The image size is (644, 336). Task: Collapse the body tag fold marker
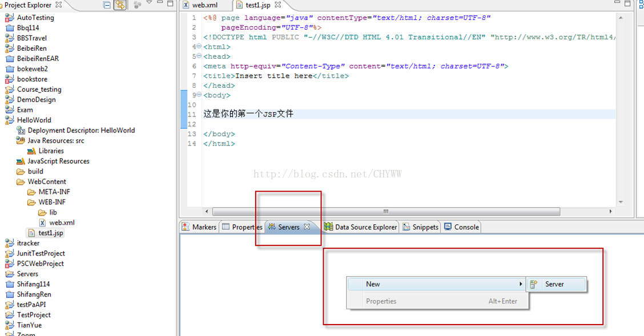pyautogui.click(x=199, y=95)
